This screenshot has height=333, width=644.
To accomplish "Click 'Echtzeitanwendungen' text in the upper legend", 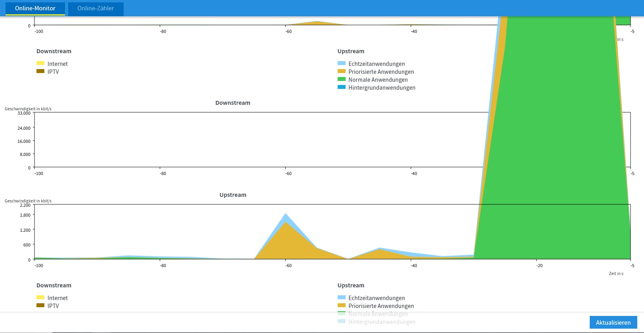I will coord(376,64).
